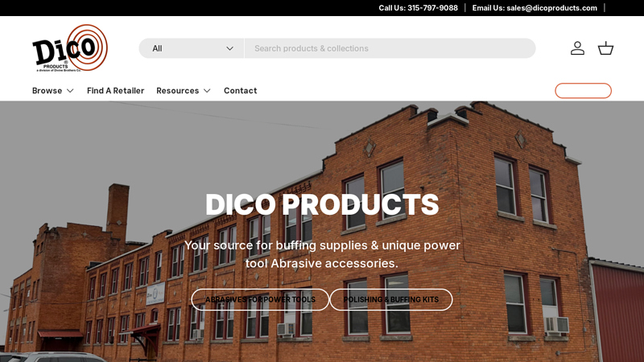Expand the Browse menu chevron
Image resolution: width=644 pixels, height=362 pixels.
pos(70,91)
